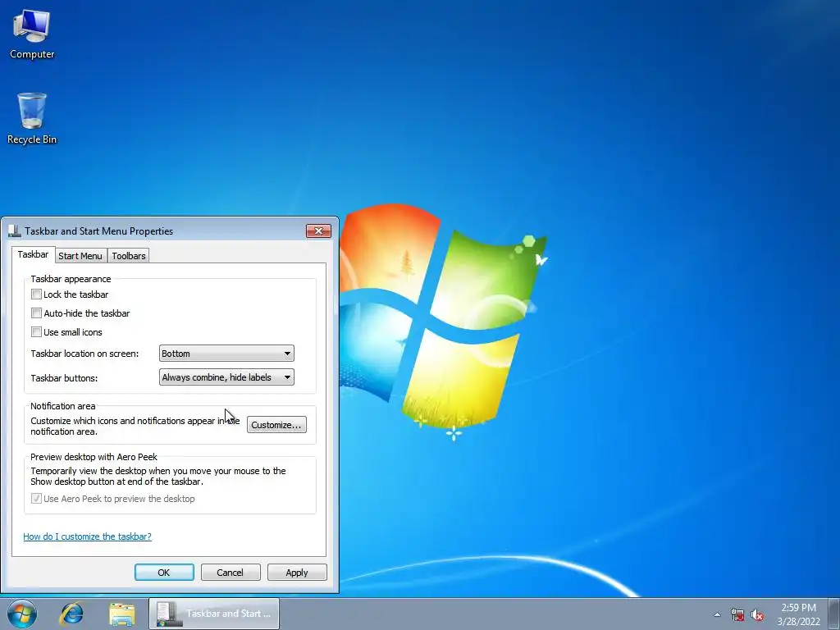840x630 pixels.
Task: Click the Taskbar and Start taskbar button
Action: 214,614
